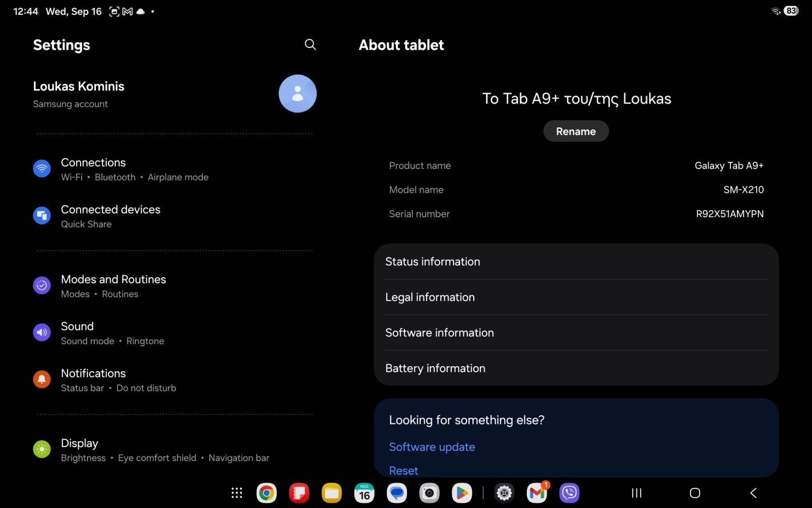
Task: Tap the product name Galaxy Tab A9+
Action: click(x=729, y=166)
